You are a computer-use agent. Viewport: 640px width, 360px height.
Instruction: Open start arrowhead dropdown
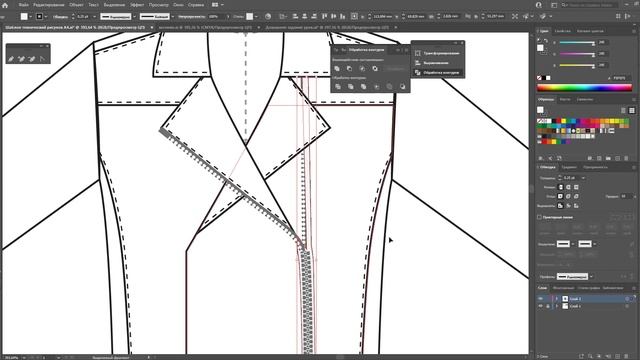[x=573, y=244]
